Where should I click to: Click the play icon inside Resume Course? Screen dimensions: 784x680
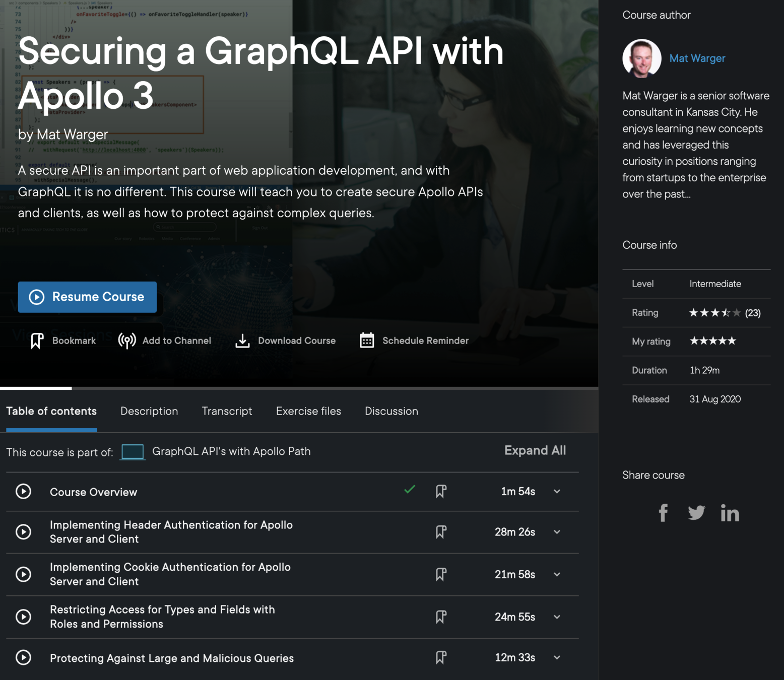pyautogui.click(x=36, y=297)
